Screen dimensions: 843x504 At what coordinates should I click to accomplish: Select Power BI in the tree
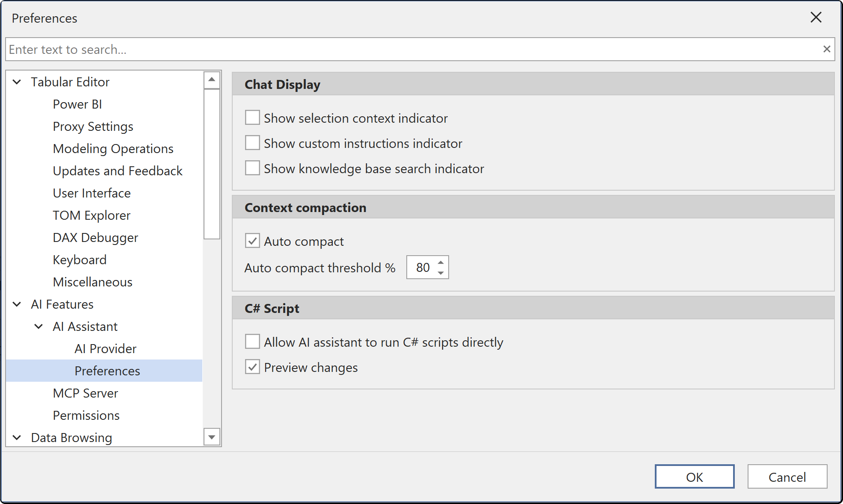point(77,104)
